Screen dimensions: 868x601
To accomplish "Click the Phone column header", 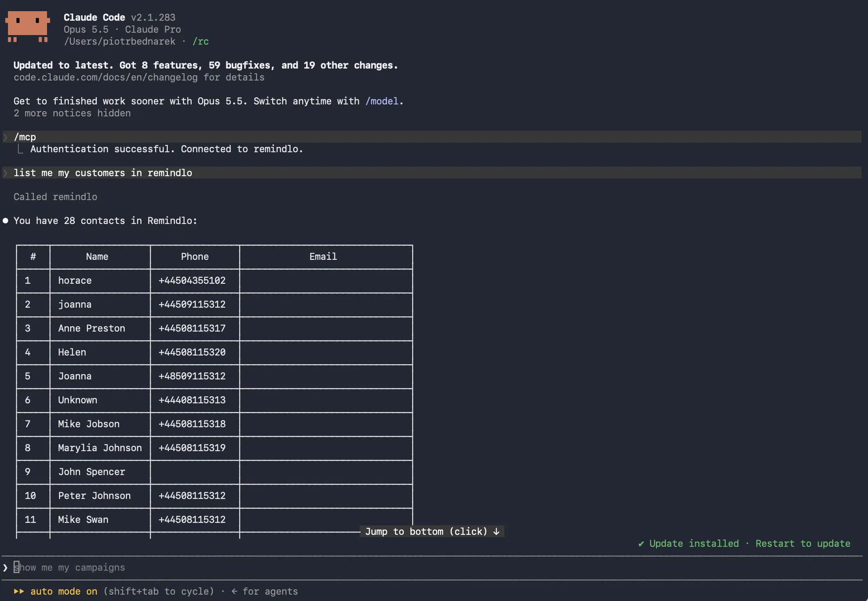I will (x=195, y=257).
